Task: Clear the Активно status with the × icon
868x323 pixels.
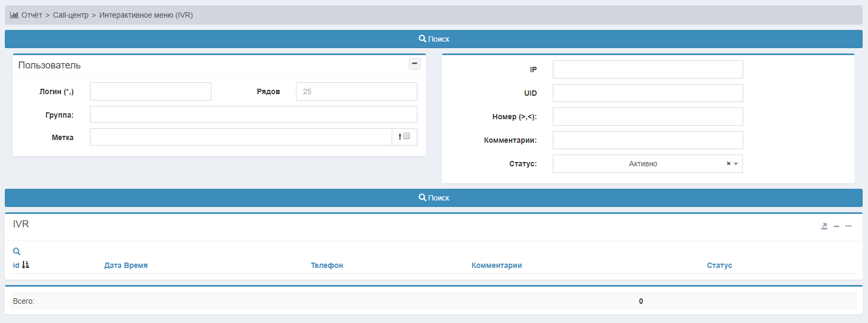Action: [728, 164]
